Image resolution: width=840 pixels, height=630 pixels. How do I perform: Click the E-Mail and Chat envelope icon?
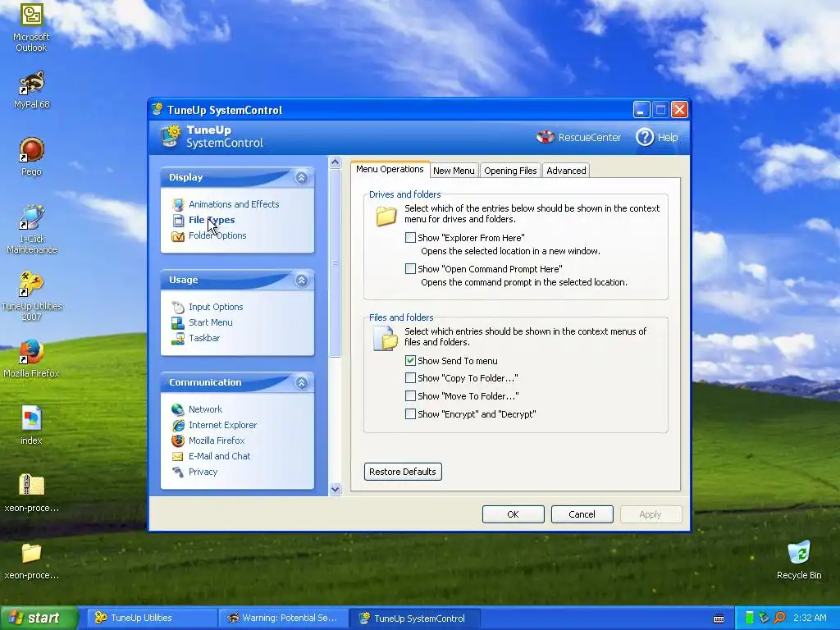pos(178,456)
